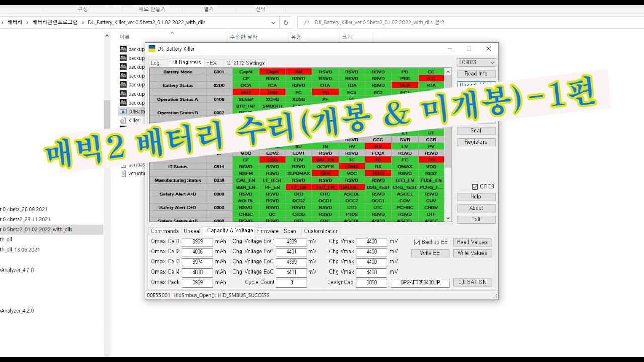Click the Qmax Cell2 field showing 4006
The image size is (644, 362).
197,252
